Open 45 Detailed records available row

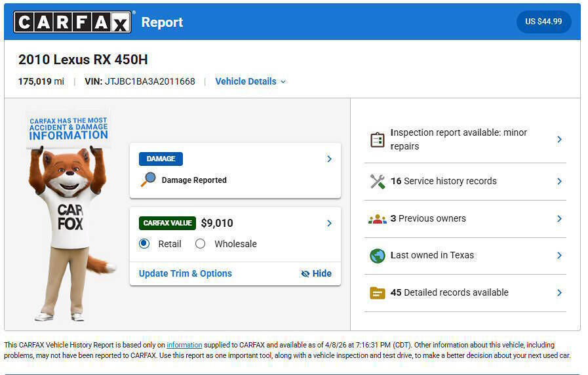(x=465, y=293)
